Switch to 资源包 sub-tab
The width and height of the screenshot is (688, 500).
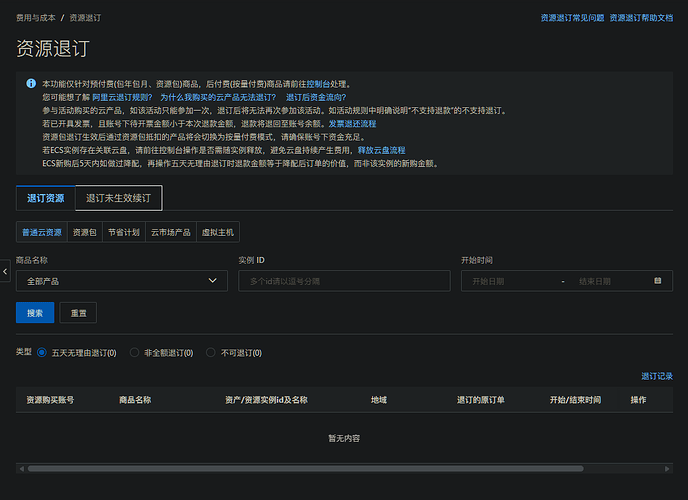[x=85, y=232]
